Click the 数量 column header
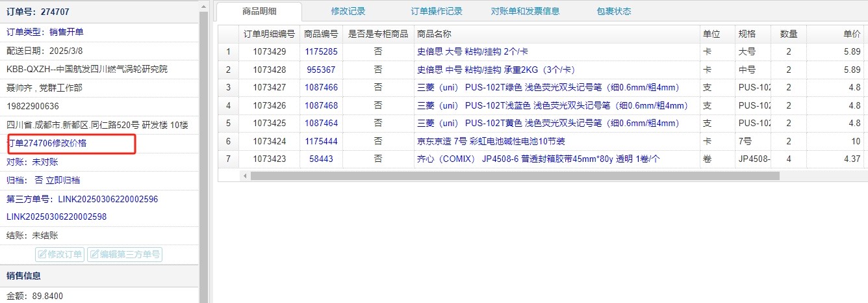The width and height of the screenshot is (868, 303). point(789,34)
